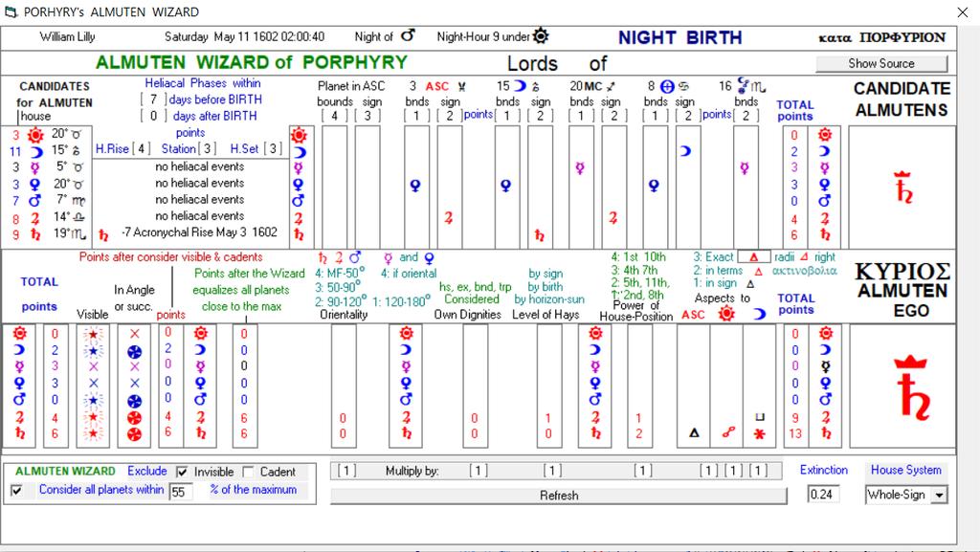
Task: Toggle 'Consider all planets within' checkbox
Action: coord(17,490)
